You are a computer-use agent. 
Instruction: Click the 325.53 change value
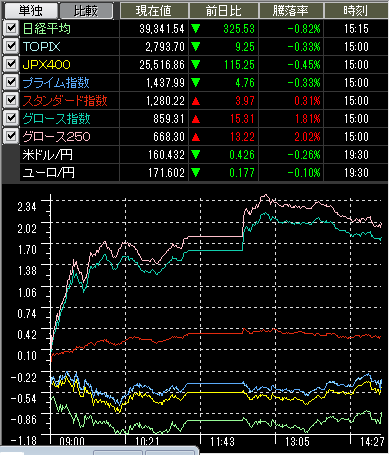coord(239,29)
